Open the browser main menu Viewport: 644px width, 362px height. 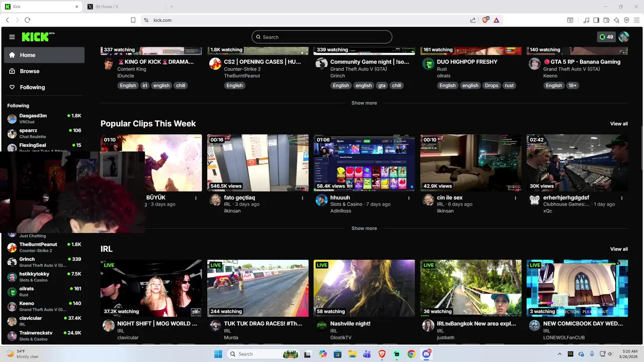(636, 20)
